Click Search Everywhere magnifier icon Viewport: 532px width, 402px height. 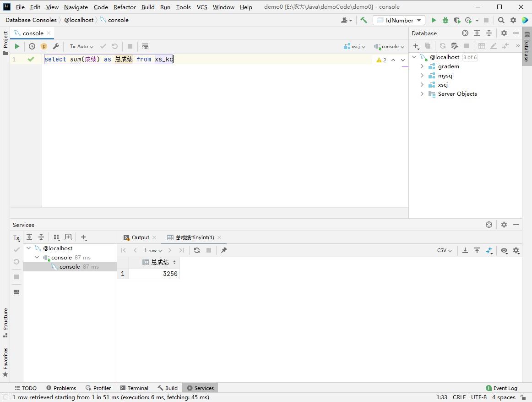pyautogui.click(x=501, y=20)
